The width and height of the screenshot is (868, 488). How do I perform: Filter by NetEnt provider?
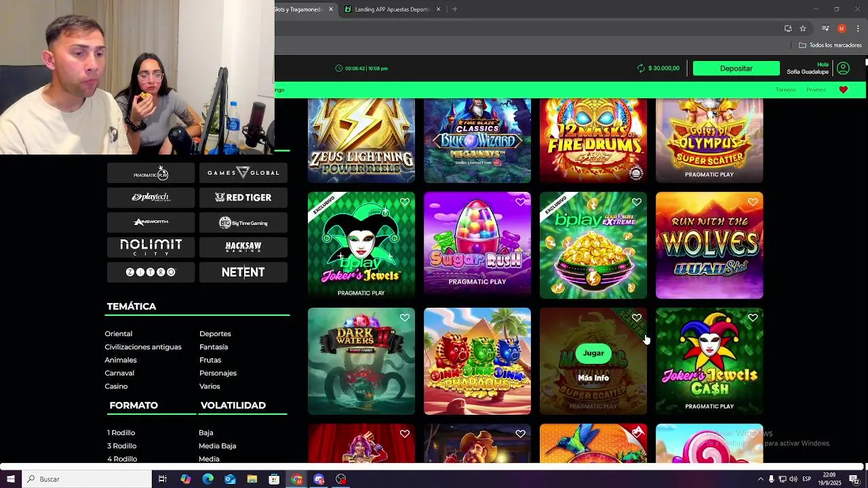click(243, 272)
